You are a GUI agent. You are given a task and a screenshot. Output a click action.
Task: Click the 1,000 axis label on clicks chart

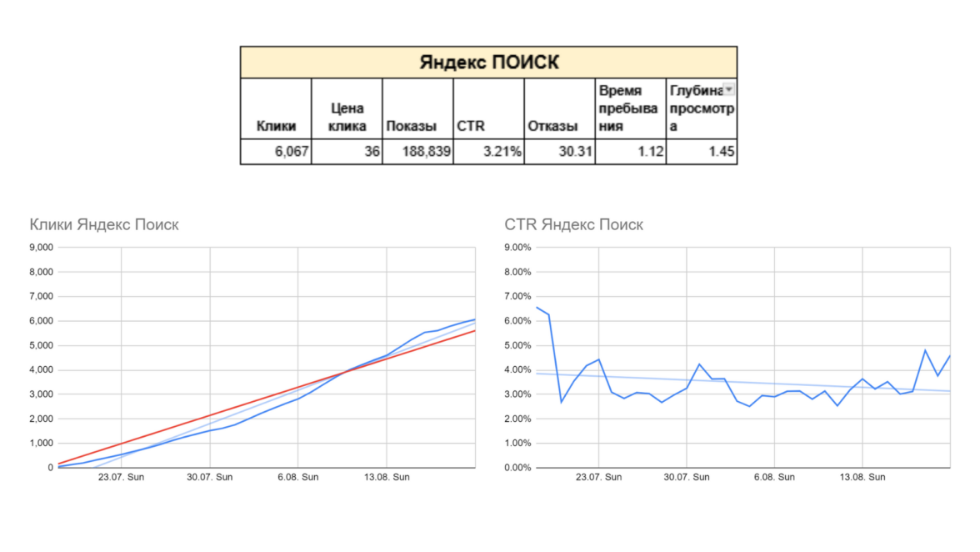42,444
